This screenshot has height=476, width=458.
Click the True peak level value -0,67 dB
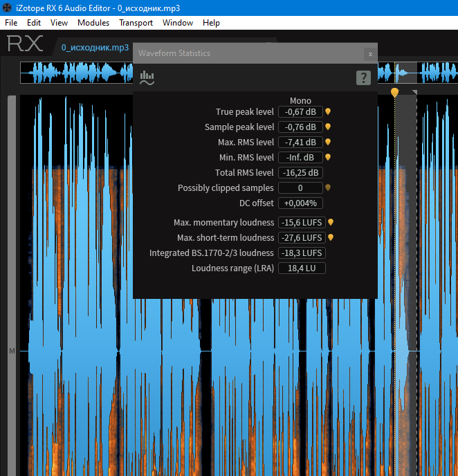[x=300, y=111]
